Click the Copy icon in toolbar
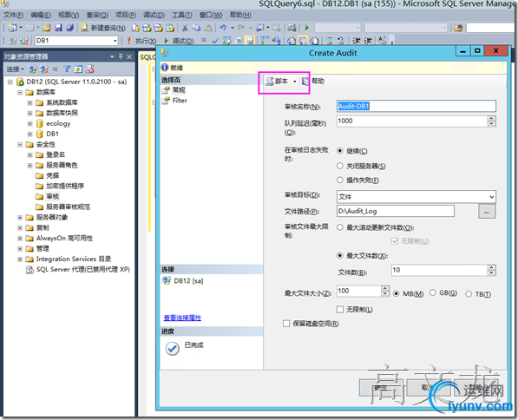The height and width of the screenshot is (420, 518). click(x=196, y=28)
